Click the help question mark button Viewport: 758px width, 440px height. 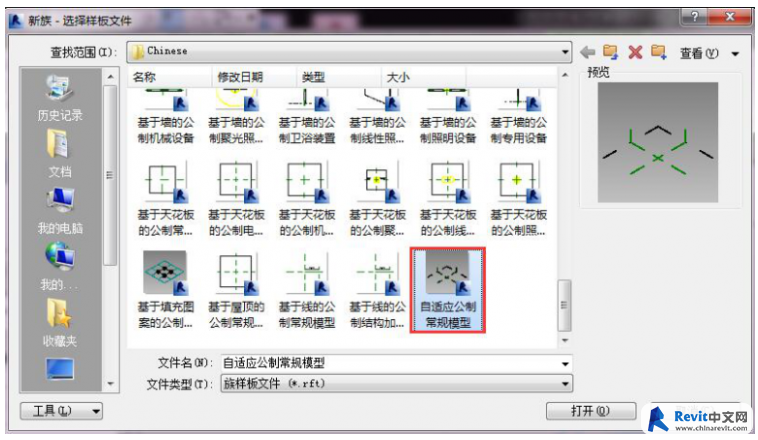[x=694, y=16]
